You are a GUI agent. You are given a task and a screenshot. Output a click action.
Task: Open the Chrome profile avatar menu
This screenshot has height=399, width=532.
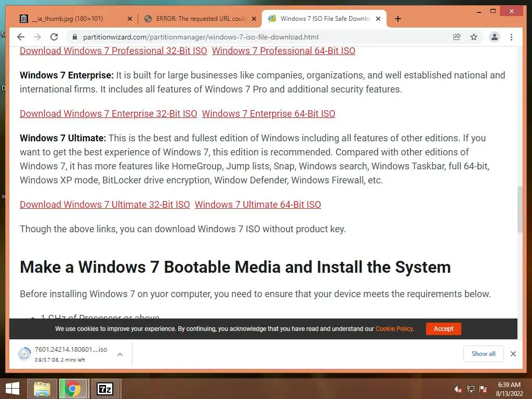coord(495,37)
